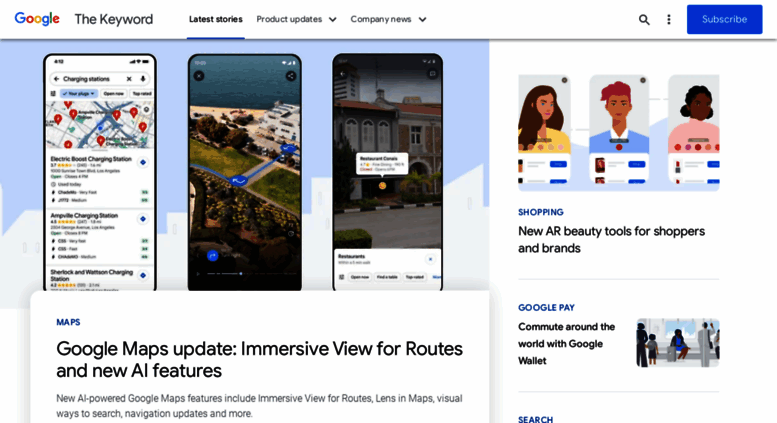
Task: Expand the Company news chevron
Action: (x=422, y=20)
